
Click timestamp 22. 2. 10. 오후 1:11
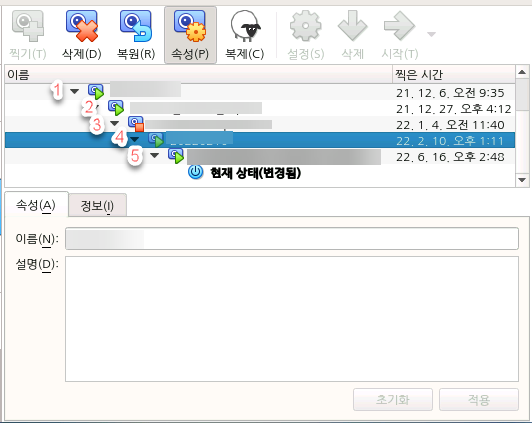click(x=450, y=141)
